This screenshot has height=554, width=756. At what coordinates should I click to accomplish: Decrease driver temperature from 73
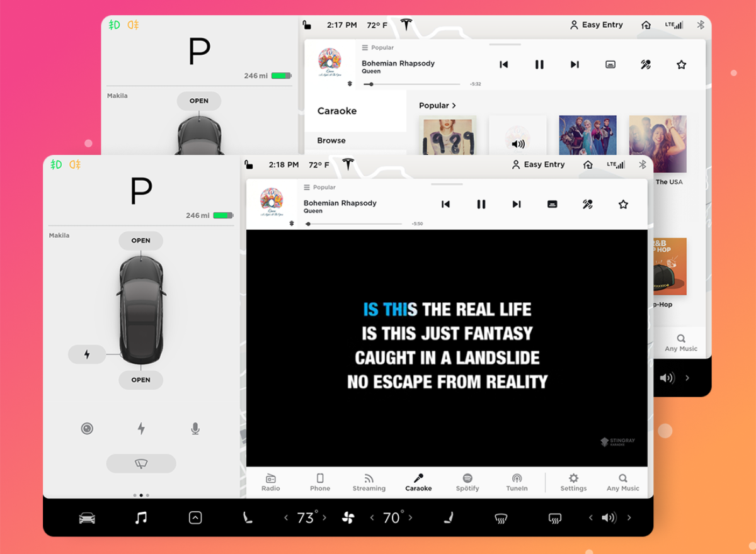[x=286, y=517]
